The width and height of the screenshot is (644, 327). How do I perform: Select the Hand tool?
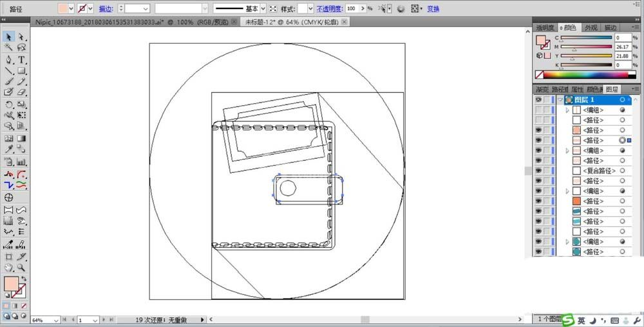pyautogui.click(x=8, y=268)
